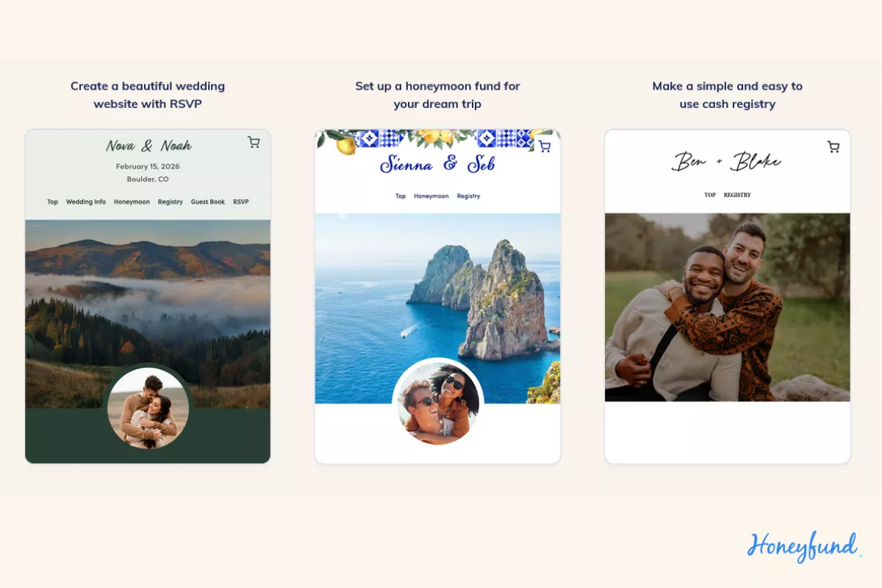This screenshot has height=588, width=882.
Task: Open Wedding Info on Nova & Noah site
Action: (86, 202)
